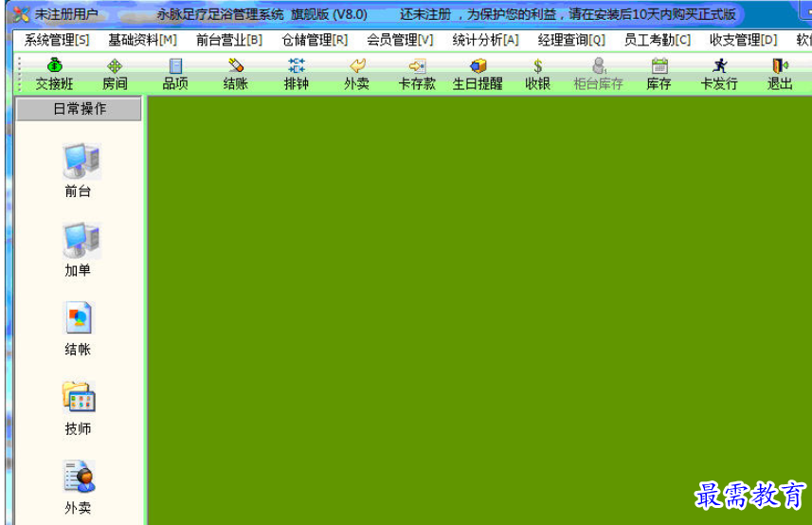Open the 经理查询[Q] menu

pos(571,40)
